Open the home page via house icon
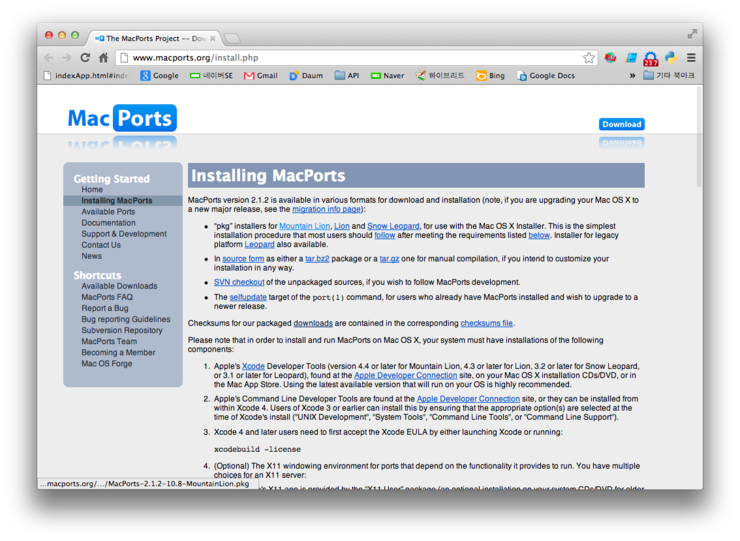Screen dimensions: 740x541 coord(103,58)
